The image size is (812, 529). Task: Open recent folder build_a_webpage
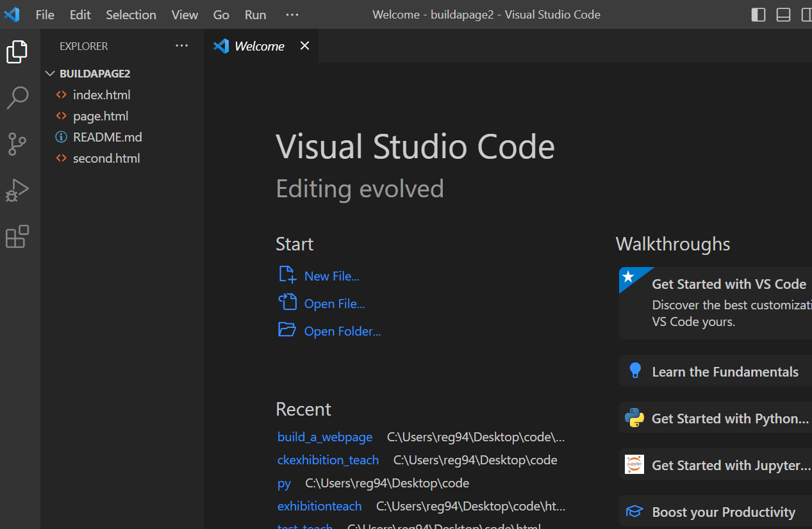325,437
